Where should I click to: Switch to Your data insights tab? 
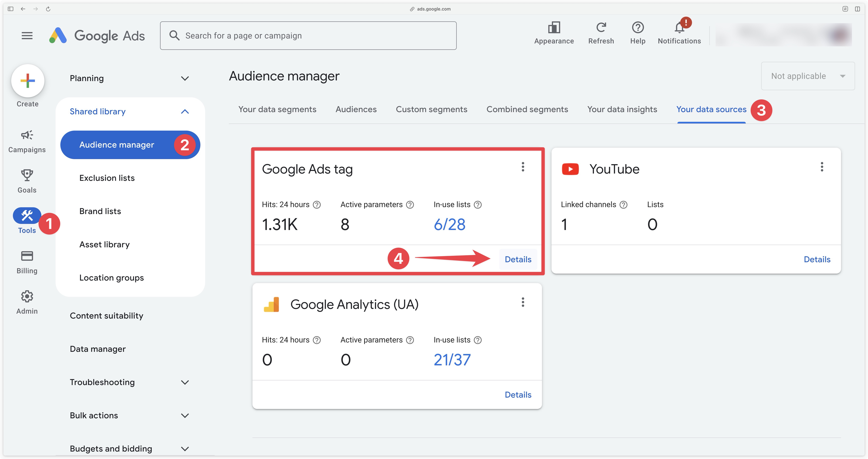[622, 109]
